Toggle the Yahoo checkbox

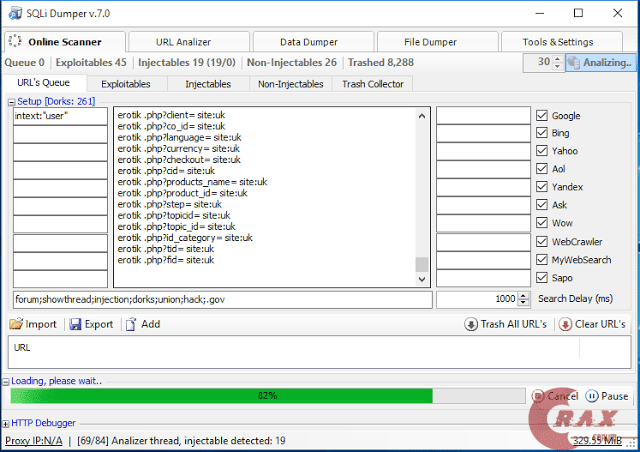[x=542, y=151]
